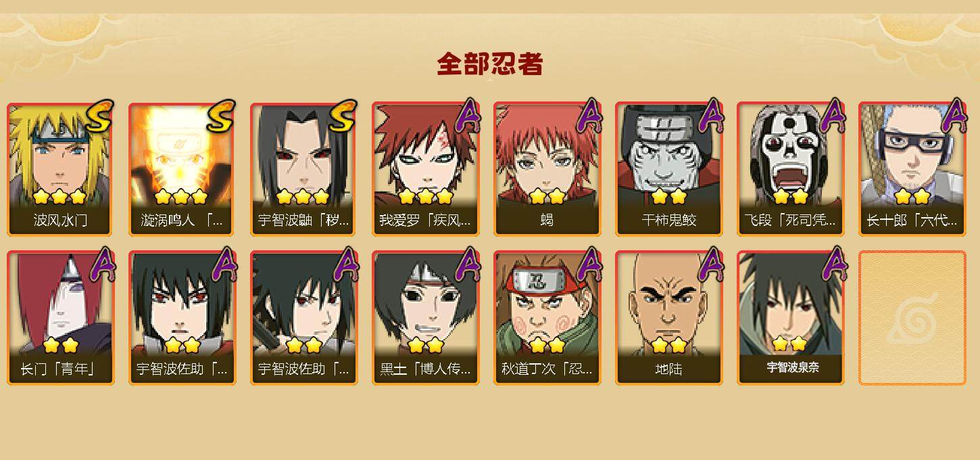Select the 飞段 skull-faced ninja card
Screen dimensions: 980x460
coord(791,169)
